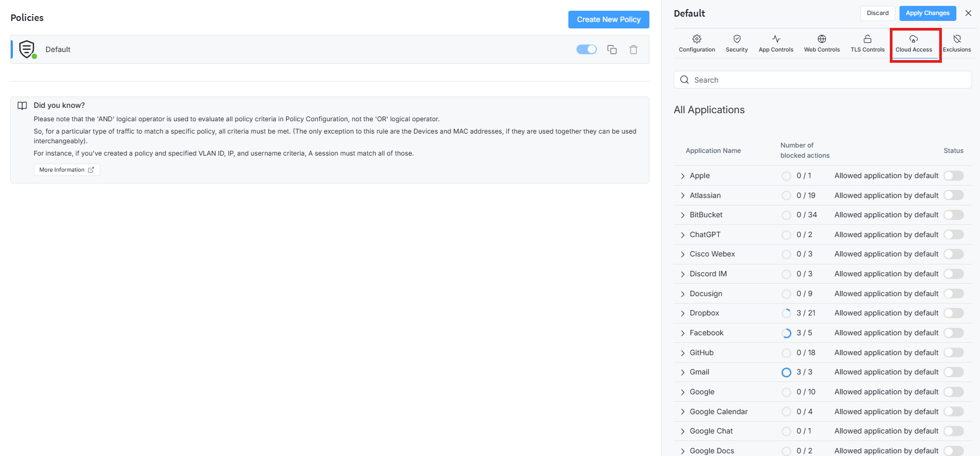This screenshot has height=456, width=980.
Task: Click the Security shield icon
Action: pyautogui.click(x=737, y=39)
